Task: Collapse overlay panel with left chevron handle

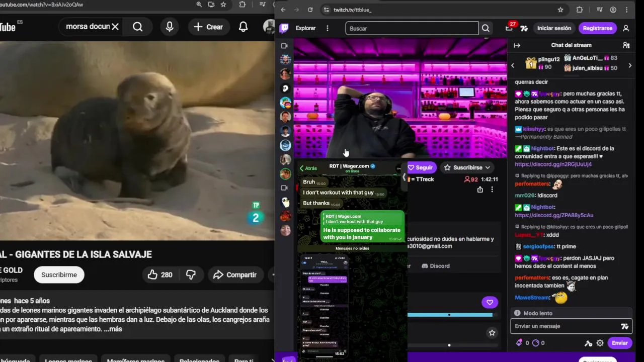Action: [x=404, y=177]
